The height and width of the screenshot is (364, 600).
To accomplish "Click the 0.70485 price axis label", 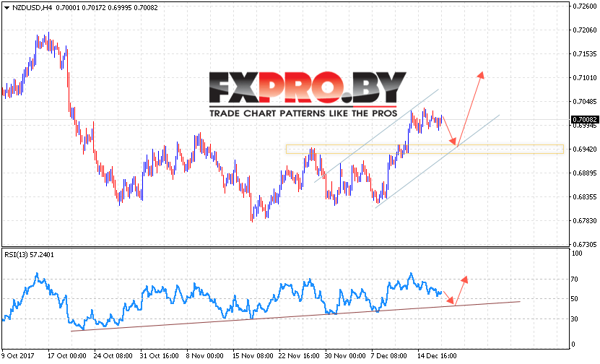I will (585, 101).
